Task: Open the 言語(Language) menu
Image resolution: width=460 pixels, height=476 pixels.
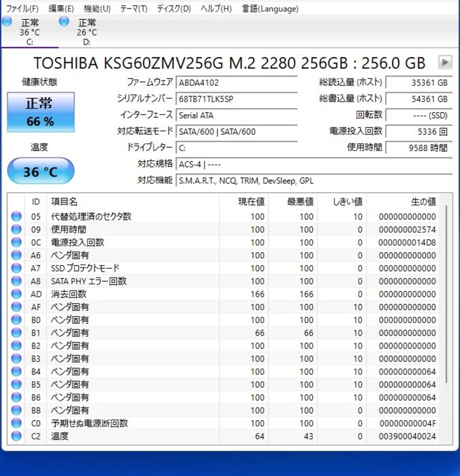Action: pyautogui.click(x=270, y=8)
